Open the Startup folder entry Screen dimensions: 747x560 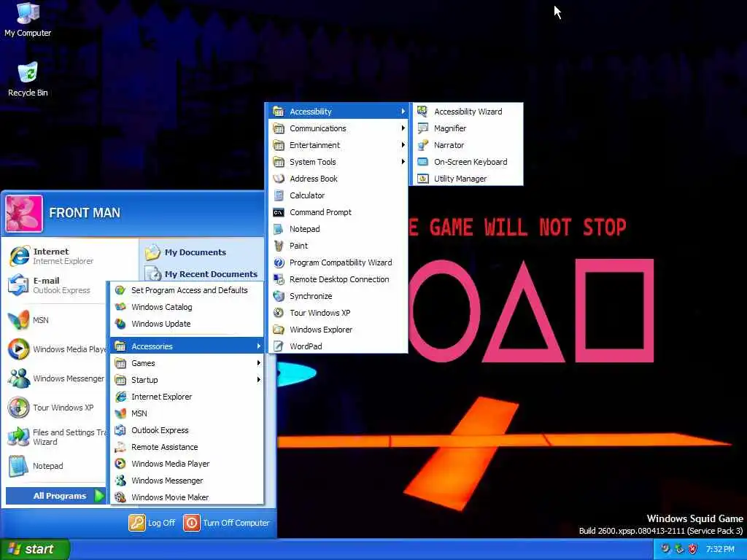pyautogui.click(x=187, y=379)
